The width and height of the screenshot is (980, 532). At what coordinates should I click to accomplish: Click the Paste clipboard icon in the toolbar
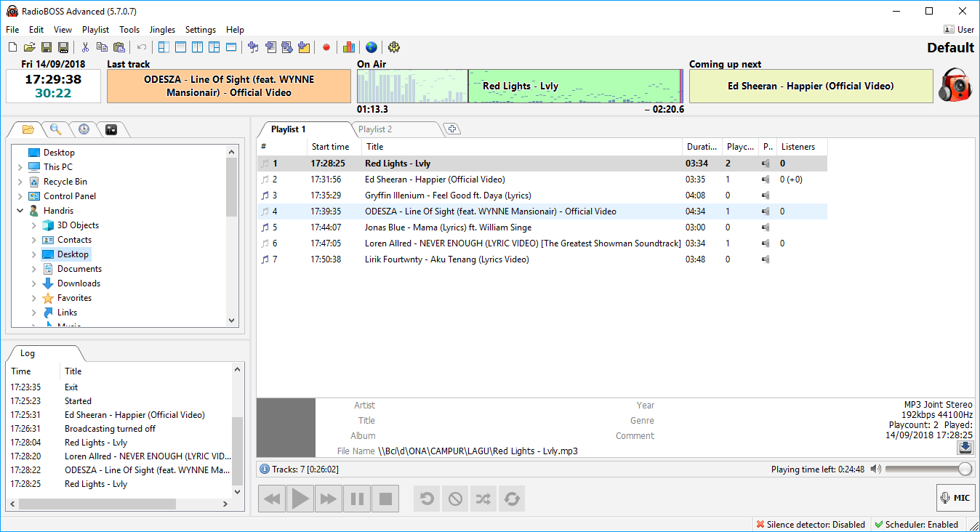[x=119, y=47]
